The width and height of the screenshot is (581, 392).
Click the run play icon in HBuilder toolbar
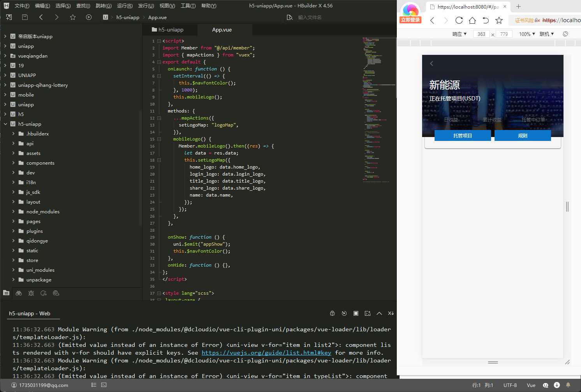89,17
